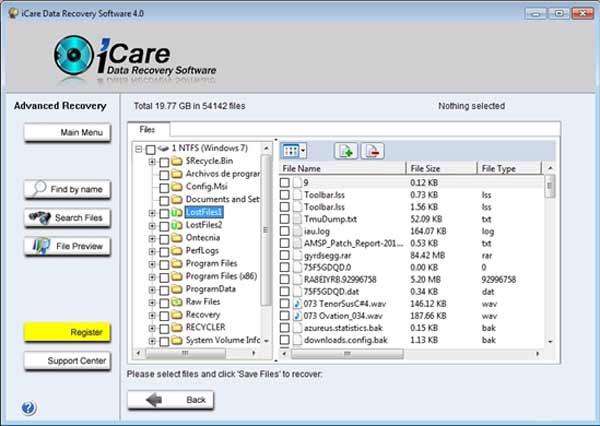Image resolution: width=600 pixels, height=426 pixels.
Task: Tick the checkbox for file 9
Action: tap(284, 183)
